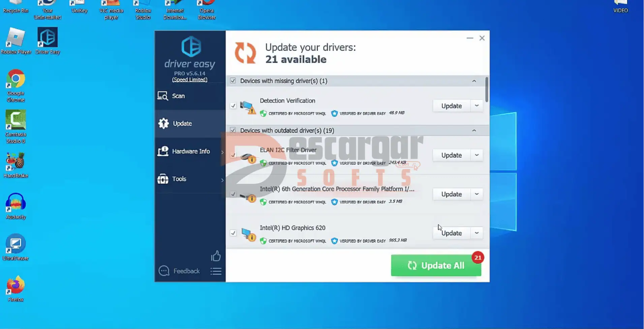Click the driver list vertical scrollbar
644x329 pixels.
tap(487, 89)
